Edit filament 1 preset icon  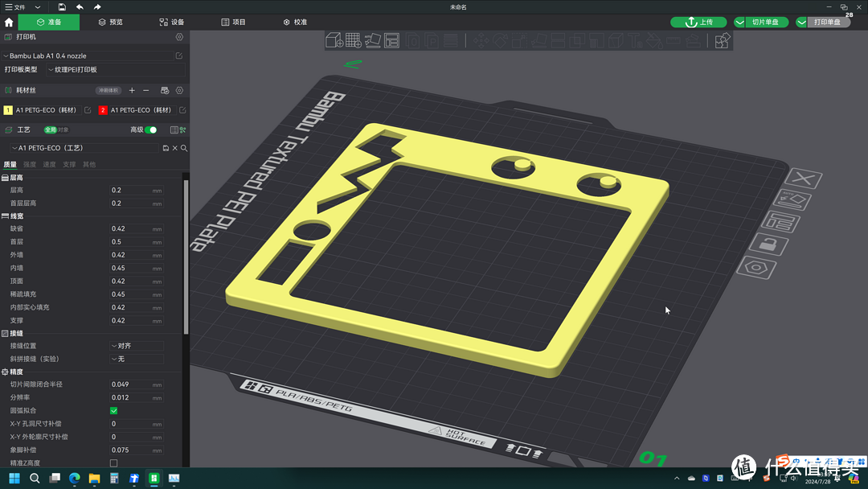coord(88,110)
